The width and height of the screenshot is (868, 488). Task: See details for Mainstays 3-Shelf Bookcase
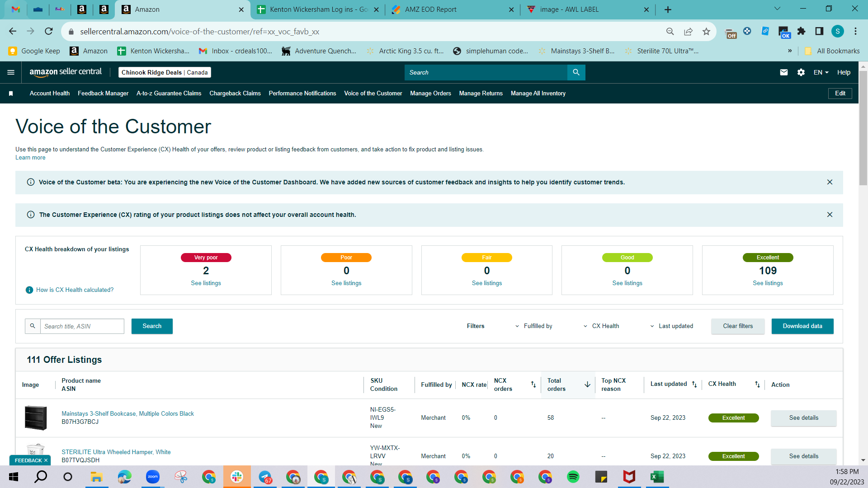tap(803, 418)
